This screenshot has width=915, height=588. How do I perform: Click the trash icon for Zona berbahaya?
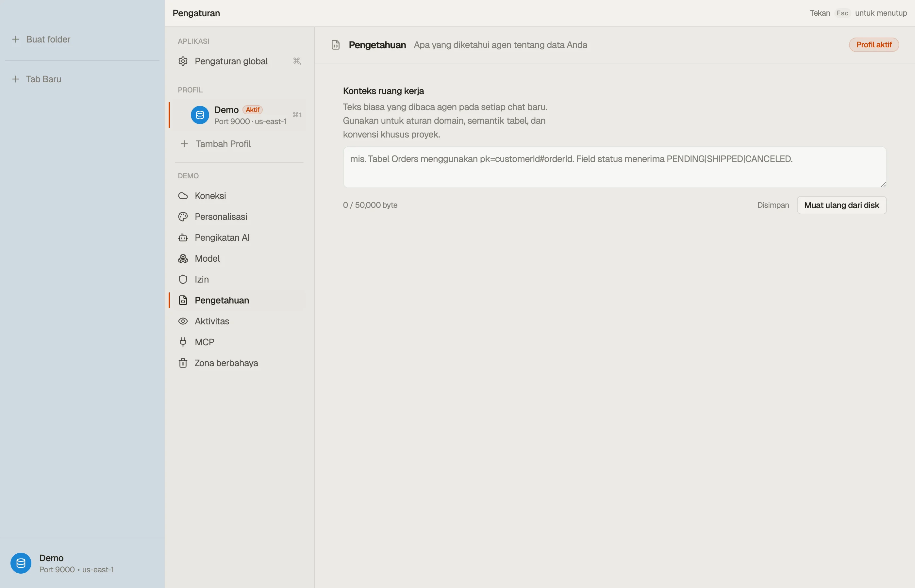pos(183,363)
